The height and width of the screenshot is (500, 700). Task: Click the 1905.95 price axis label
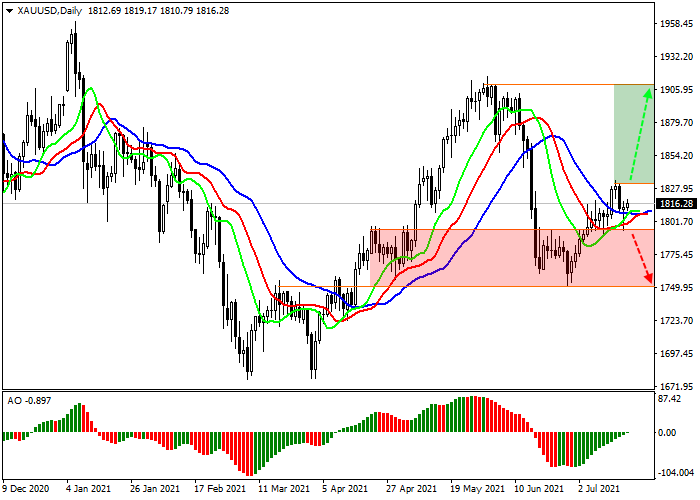[676, 90]
